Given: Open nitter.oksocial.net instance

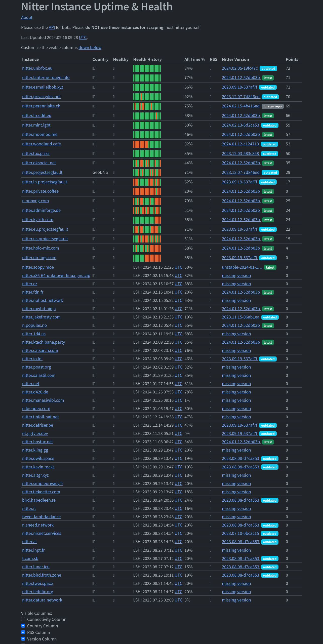Looking at the screenshot, I should point(39,163).
